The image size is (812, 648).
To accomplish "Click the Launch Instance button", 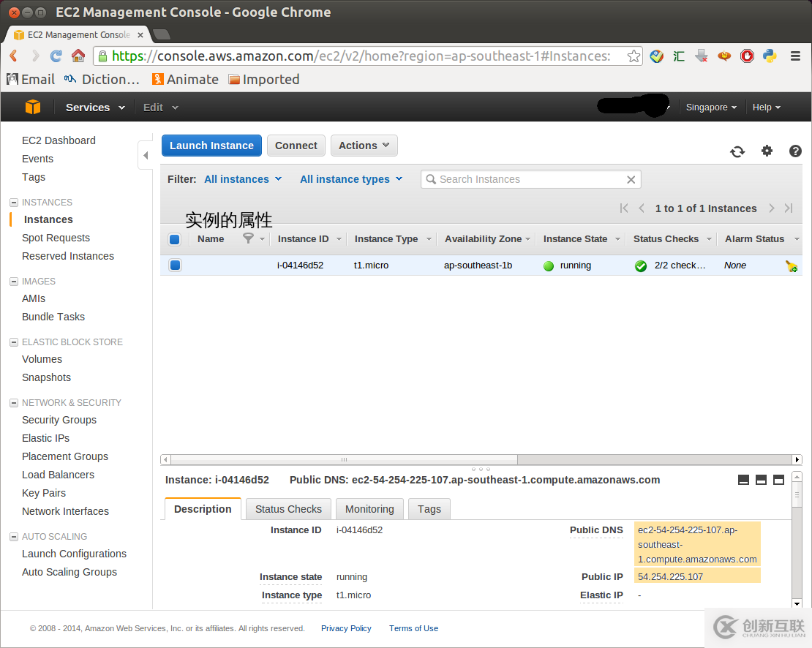I will coord(211,146).
